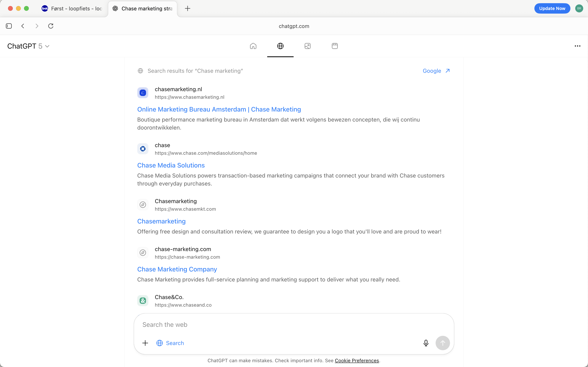Open the Cookie Preferences link
Screen dimensions: 588x367
click(x=357, y=360)
